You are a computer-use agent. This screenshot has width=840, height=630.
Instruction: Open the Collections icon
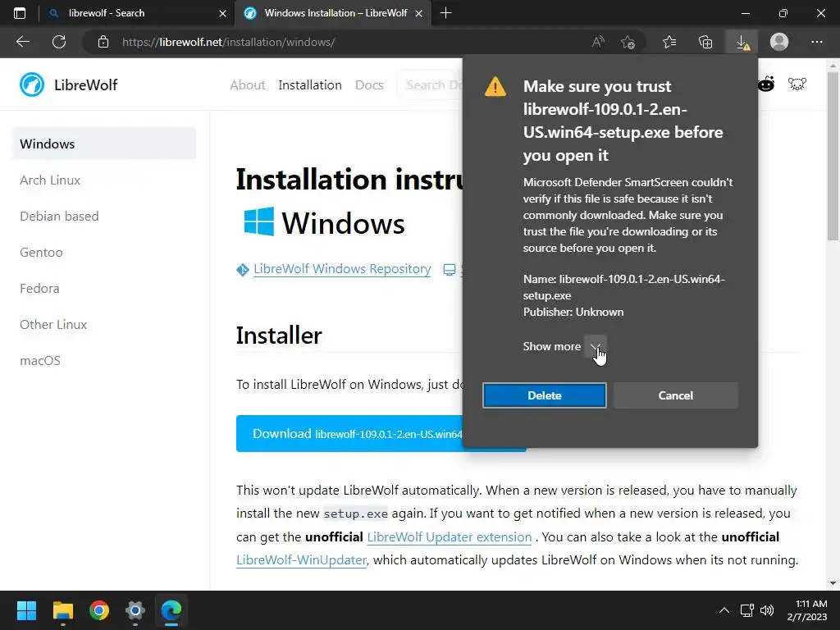pos(705,42)
